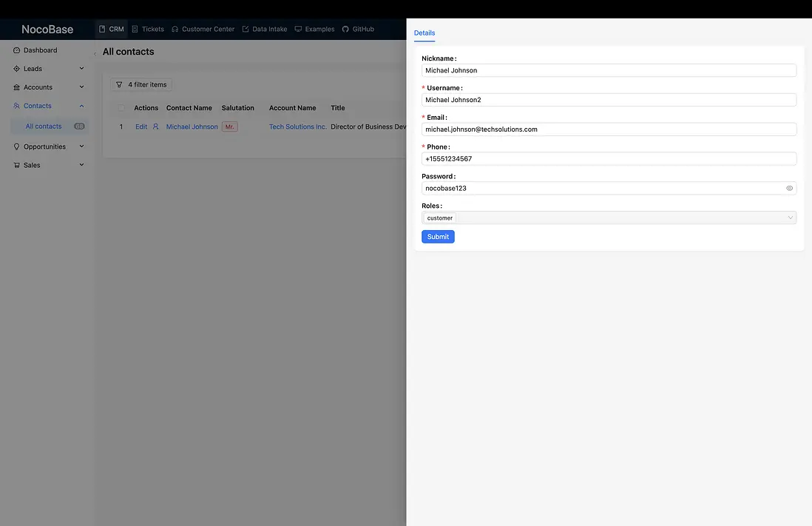
Task: Open the Tech Solutions Inc. account link
Action: tap(297, 126)
